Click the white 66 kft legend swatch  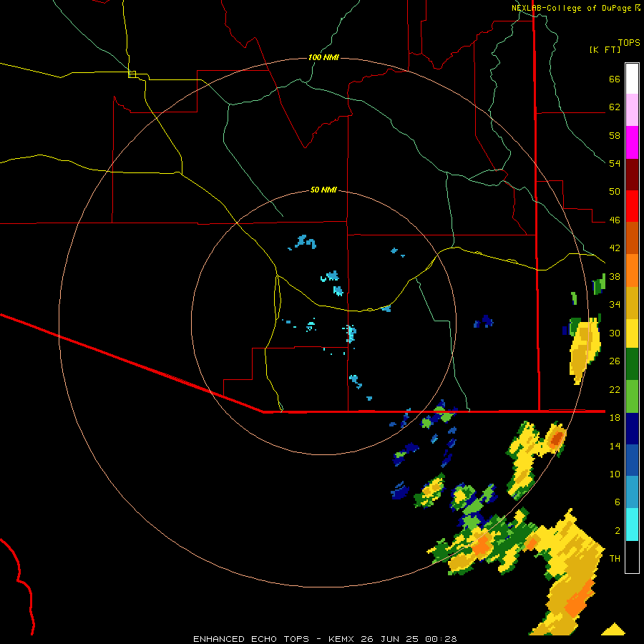coord(632,79)
